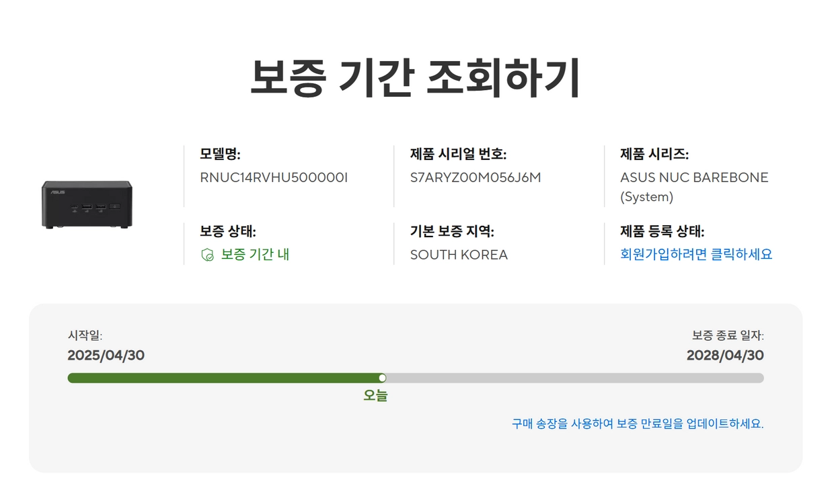Select the serial number S7ARYZ00M056J6M

click(476, 178)
